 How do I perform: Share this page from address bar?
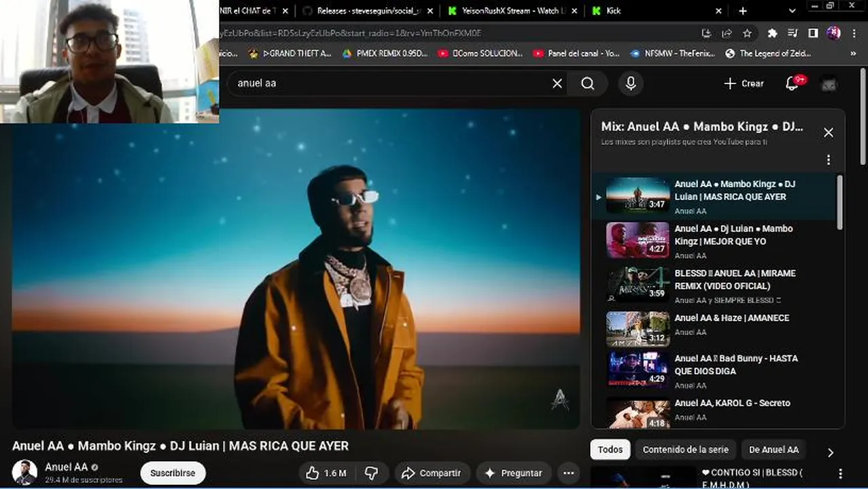tap(727, 33)
